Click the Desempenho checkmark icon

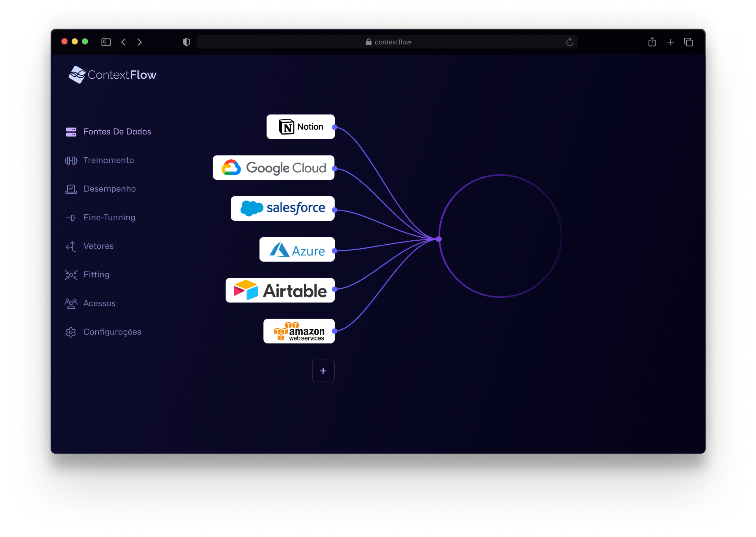[x=71, y=189]
